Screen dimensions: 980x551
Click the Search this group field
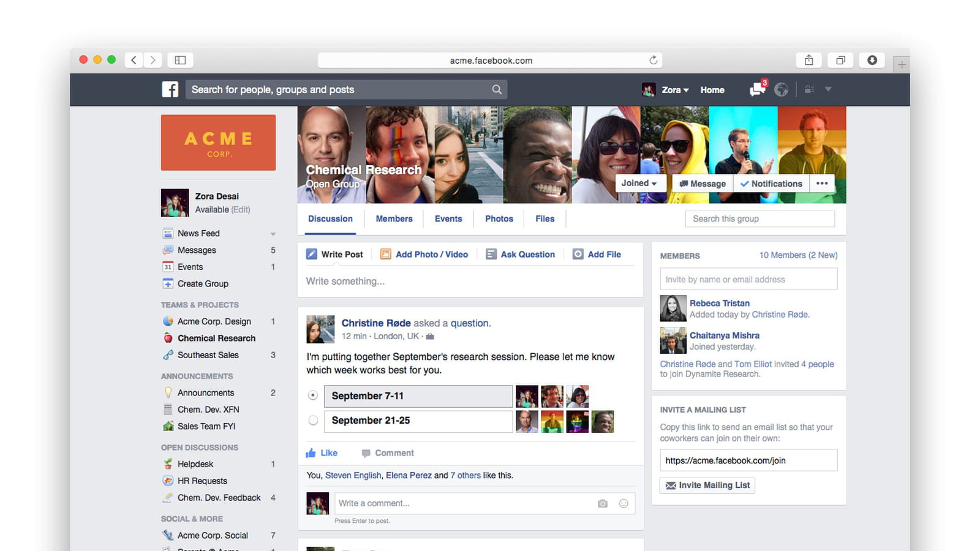click(x=759, y=219)
